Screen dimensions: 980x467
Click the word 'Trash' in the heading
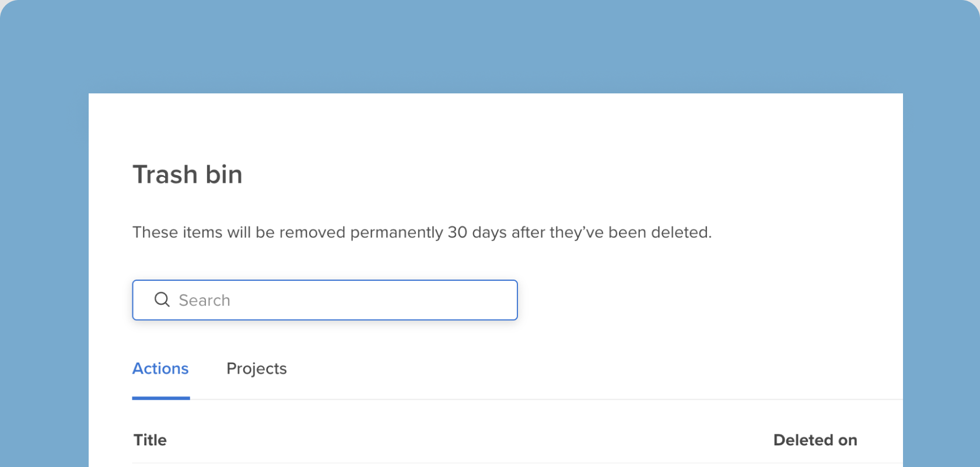165,175
